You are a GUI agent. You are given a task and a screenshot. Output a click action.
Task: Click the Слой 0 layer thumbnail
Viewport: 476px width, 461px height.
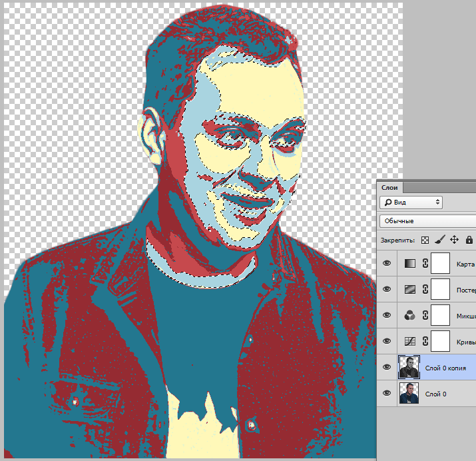(409, 393)
